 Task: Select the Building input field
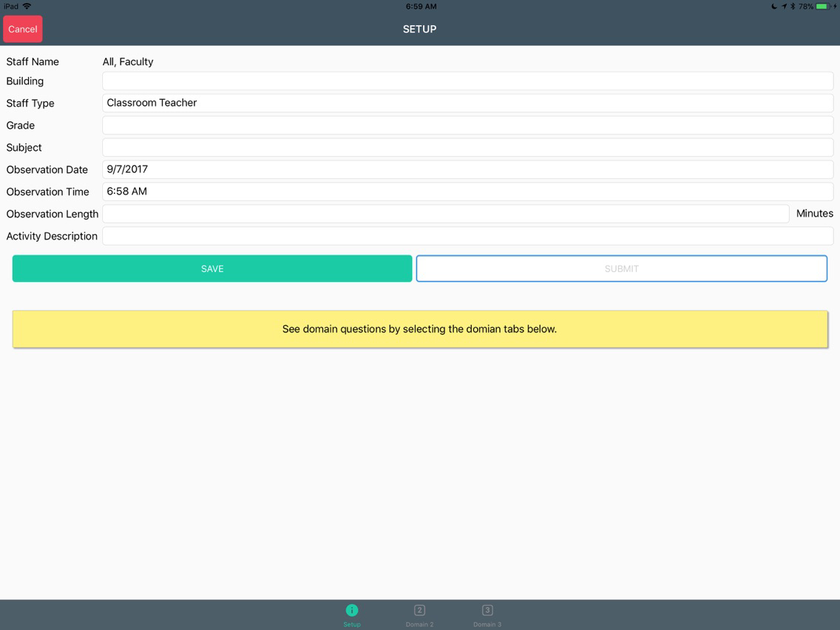(x=467, y=81)
